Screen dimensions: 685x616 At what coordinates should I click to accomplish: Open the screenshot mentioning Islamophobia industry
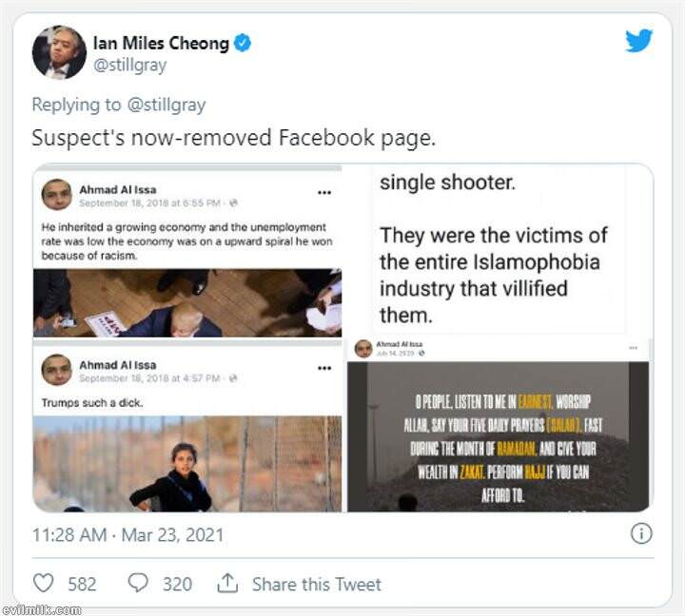(x=495, y=249)
